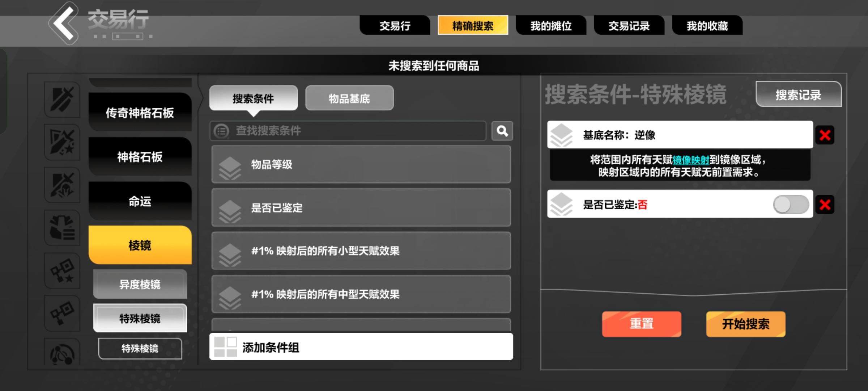Toggle the 是否已鉴定 switch
The image size is (868, 391).
(x=791, y=205)
